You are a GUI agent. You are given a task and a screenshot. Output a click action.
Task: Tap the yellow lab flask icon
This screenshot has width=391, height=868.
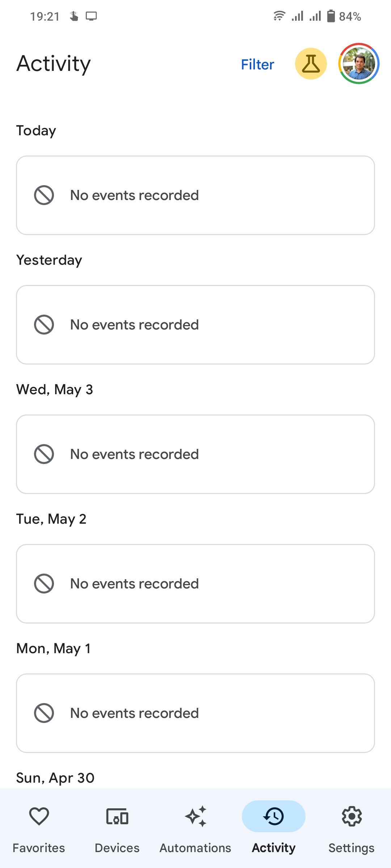[x=311, y=64]
